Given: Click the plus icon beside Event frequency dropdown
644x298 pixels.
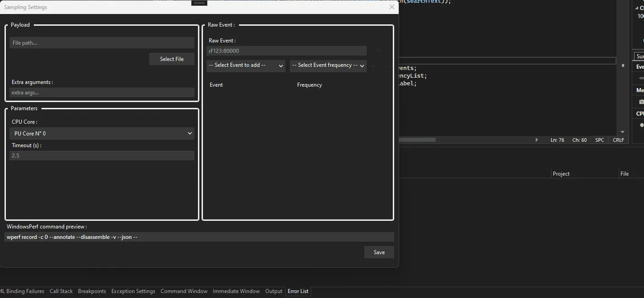Looking at the screenshot, I should (373, 66).
